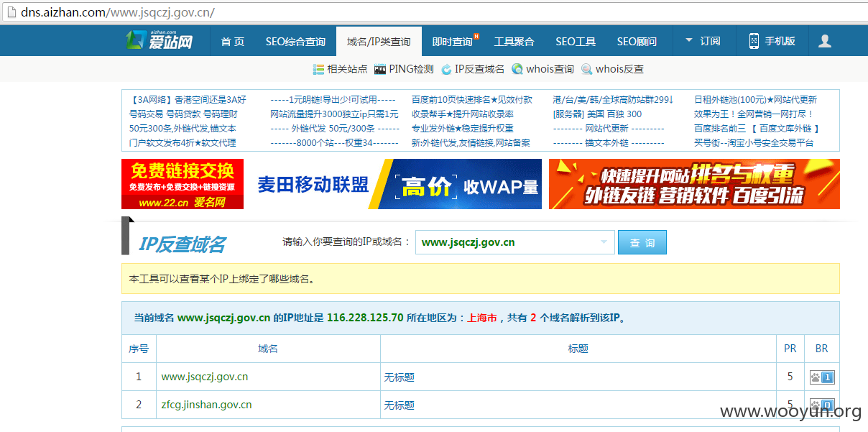Open ad link 买号街--淘宝小号安全交易平台
The height and width of the screenshot is (432, 868).
(754, 143)
